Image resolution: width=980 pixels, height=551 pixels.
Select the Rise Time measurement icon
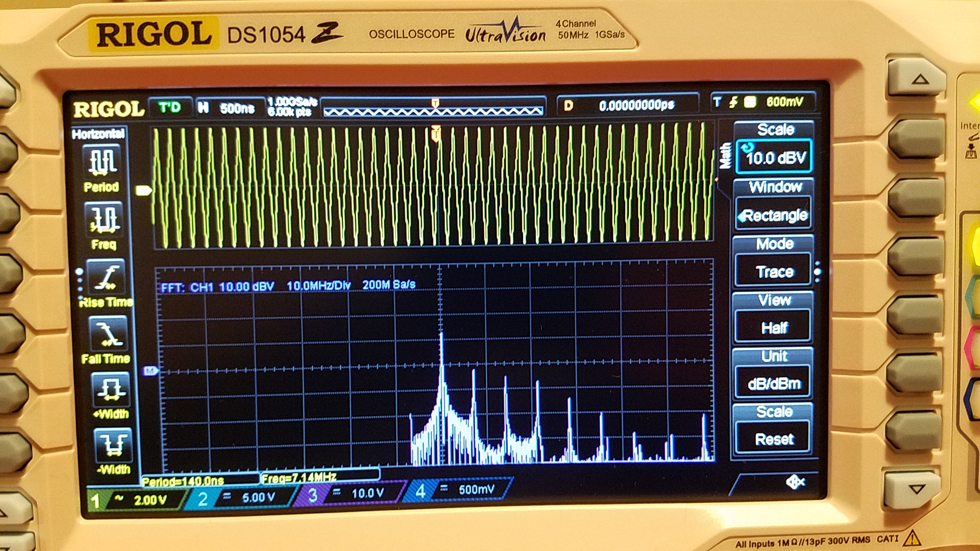coord(106,276)
